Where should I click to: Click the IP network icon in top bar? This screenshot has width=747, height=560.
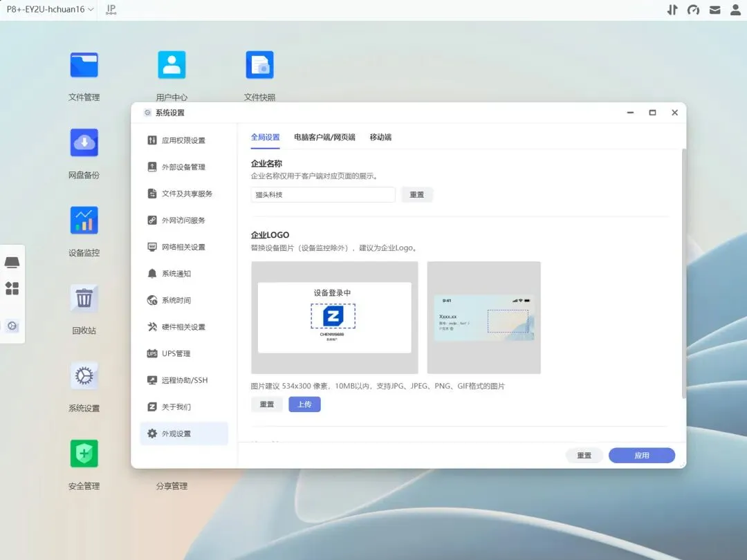click(x=111, y=9)
